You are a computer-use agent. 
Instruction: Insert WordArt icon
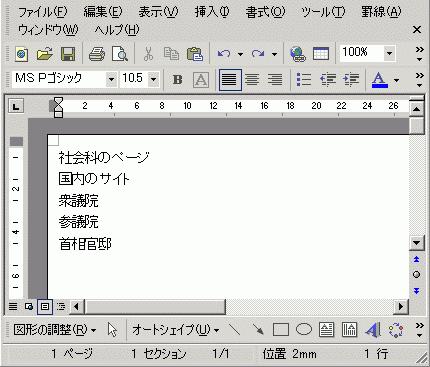click(x=373, y=330)
